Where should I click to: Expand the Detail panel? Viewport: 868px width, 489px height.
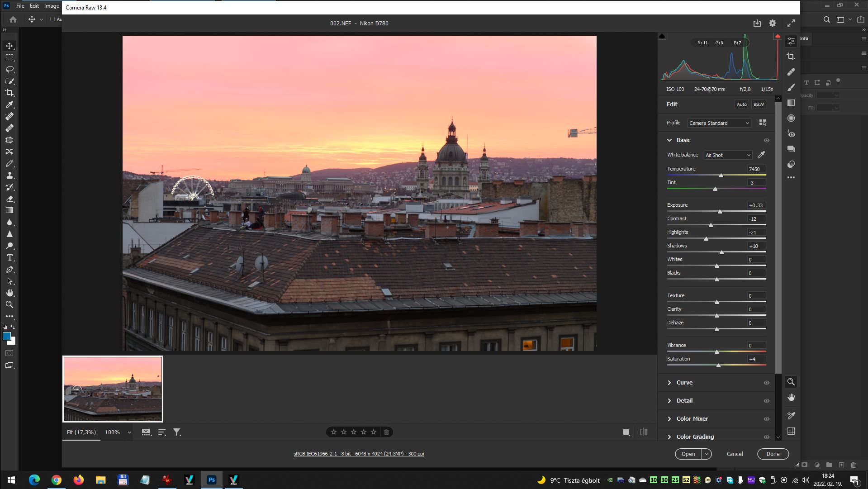pyautogui.click(x=684, y=401)
